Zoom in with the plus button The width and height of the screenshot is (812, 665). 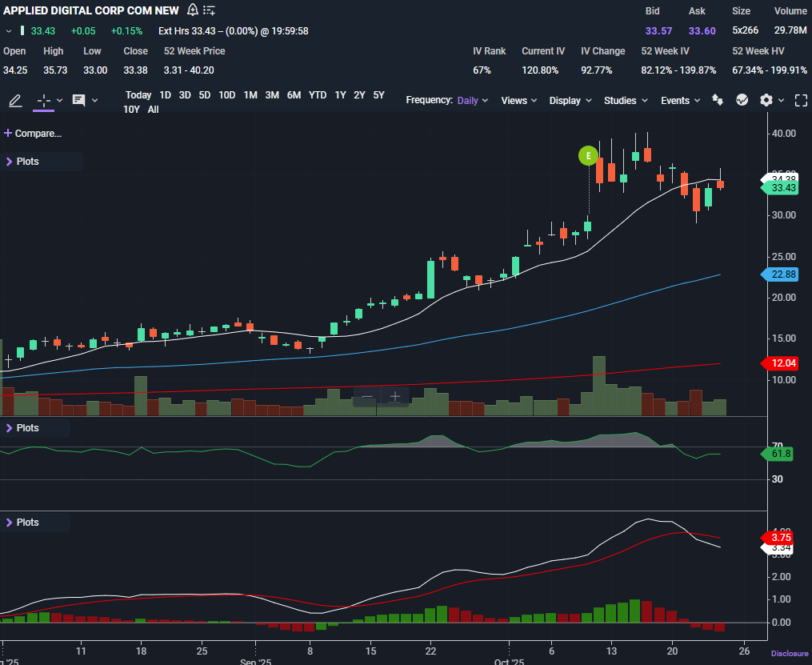pyautogui.click(x=395, y=397)
